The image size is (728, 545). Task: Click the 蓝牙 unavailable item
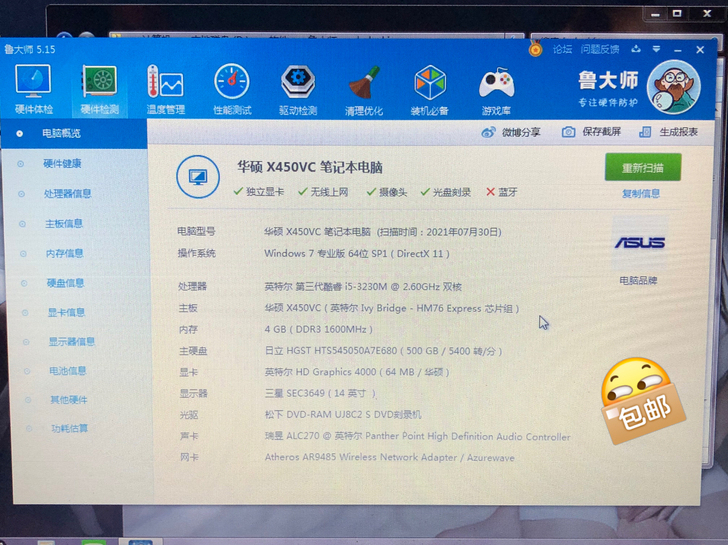coord(501,192)
